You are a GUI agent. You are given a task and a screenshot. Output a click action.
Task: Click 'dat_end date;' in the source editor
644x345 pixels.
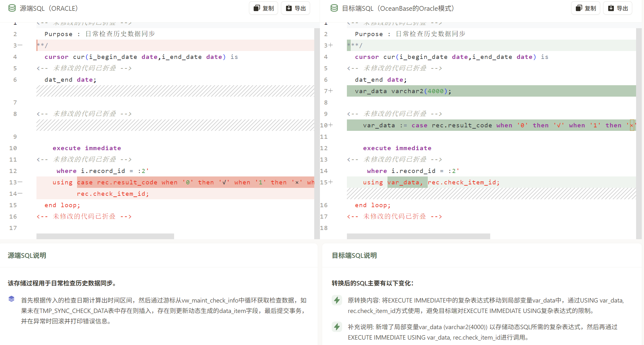coord(70,80)
